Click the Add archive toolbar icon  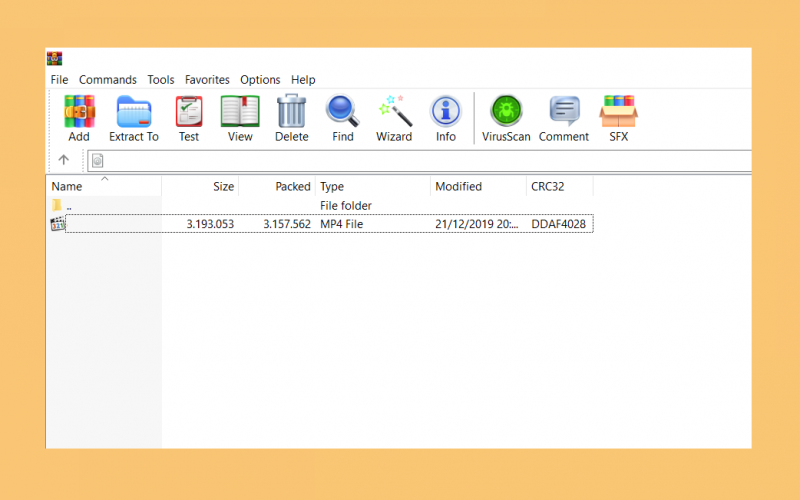(x=79, y=112)
